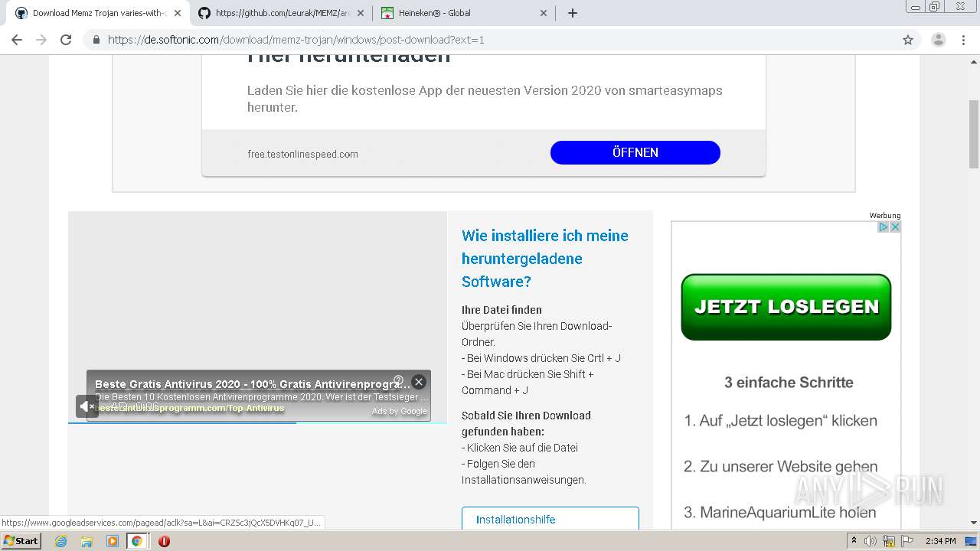
Task: Close the GitHub Leurak MEMZ tab
Action: coord(361,13)
